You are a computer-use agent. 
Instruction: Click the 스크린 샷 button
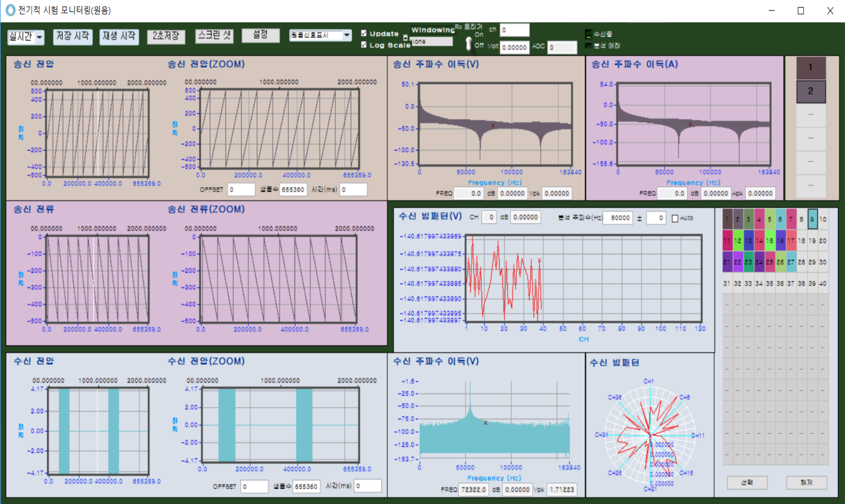click(x=214, y=36)
